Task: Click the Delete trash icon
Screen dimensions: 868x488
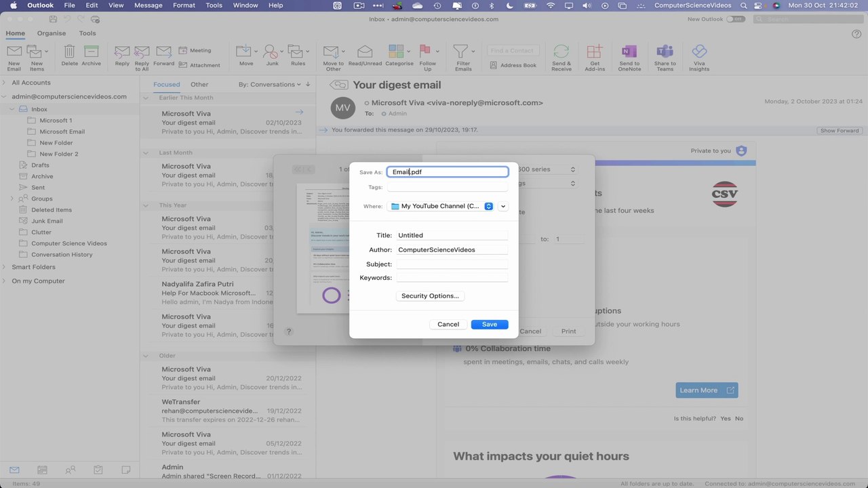Action: coord(69,52)
